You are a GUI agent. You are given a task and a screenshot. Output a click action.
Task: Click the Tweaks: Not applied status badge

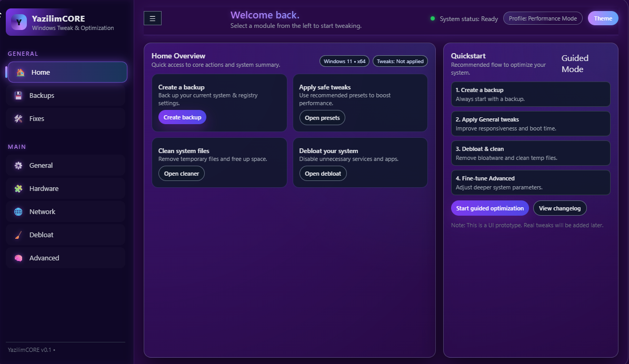400,60
